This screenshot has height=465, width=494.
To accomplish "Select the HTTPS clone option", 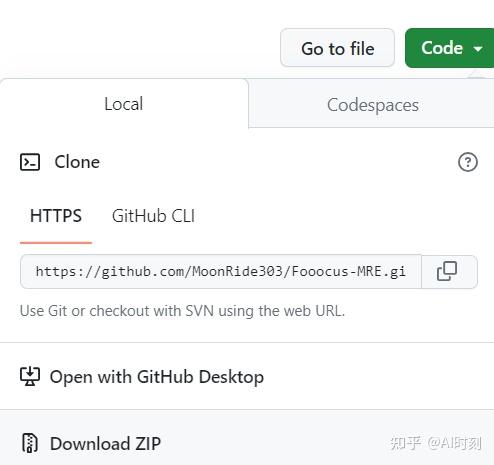I will point(56,216).
